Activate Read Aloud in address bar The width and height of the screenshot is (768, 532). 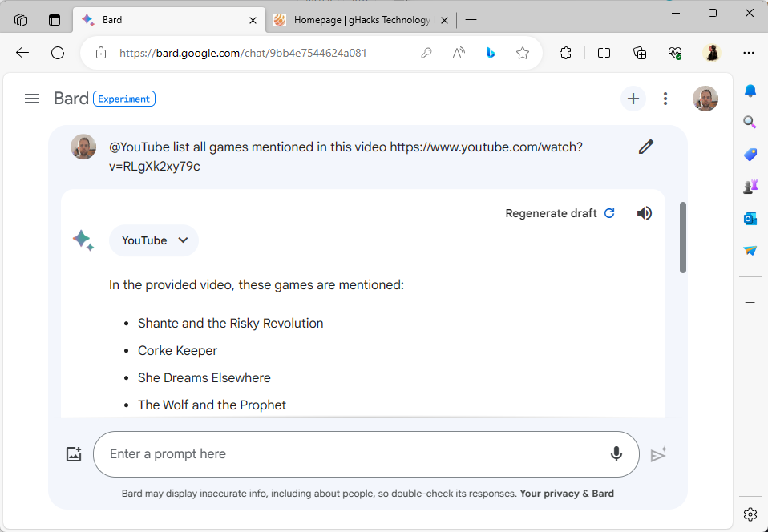[459, 53]
